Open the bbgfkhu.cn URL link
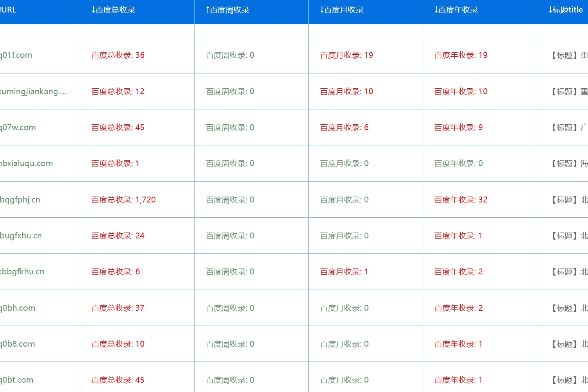This screenshot has height=392, width=588. click(x=22, y=272)
